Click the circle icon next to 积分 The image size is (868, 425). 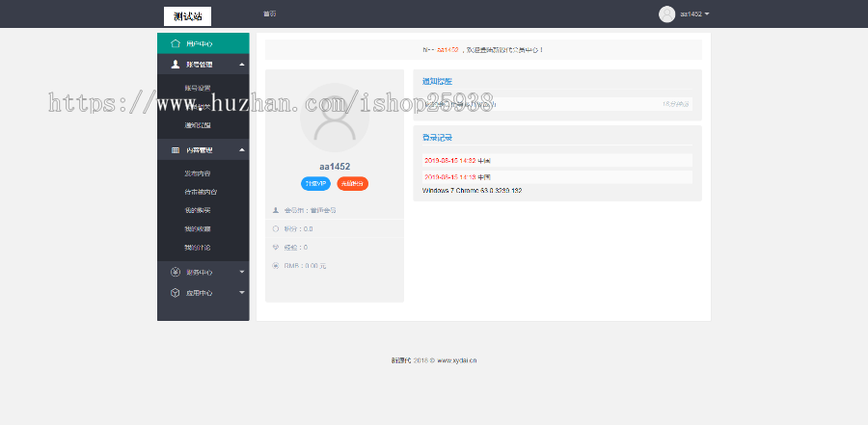tap(276, 228)
